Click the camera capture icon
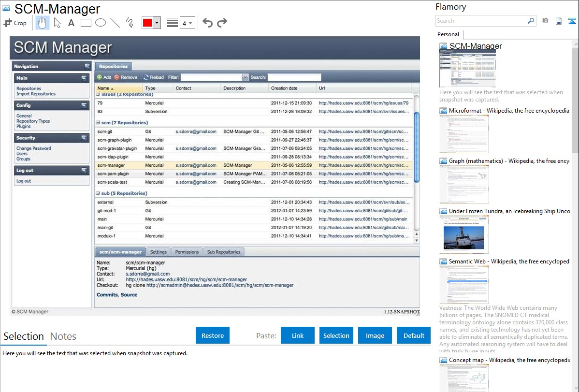This screenshot has width=579, height=392. pos(545,21)
